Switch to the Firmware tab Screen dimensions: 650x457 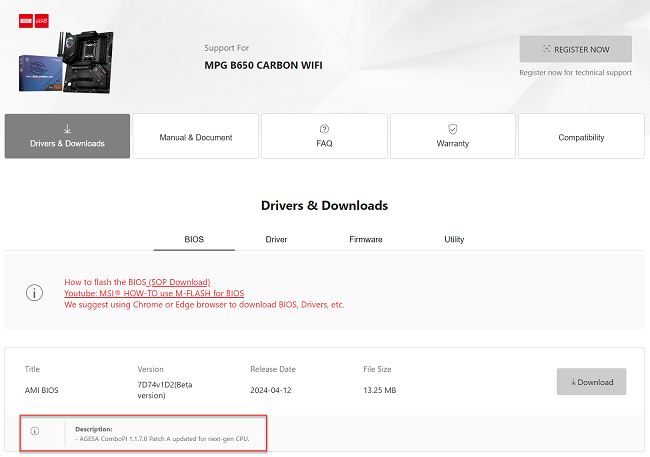click(365, 240)
